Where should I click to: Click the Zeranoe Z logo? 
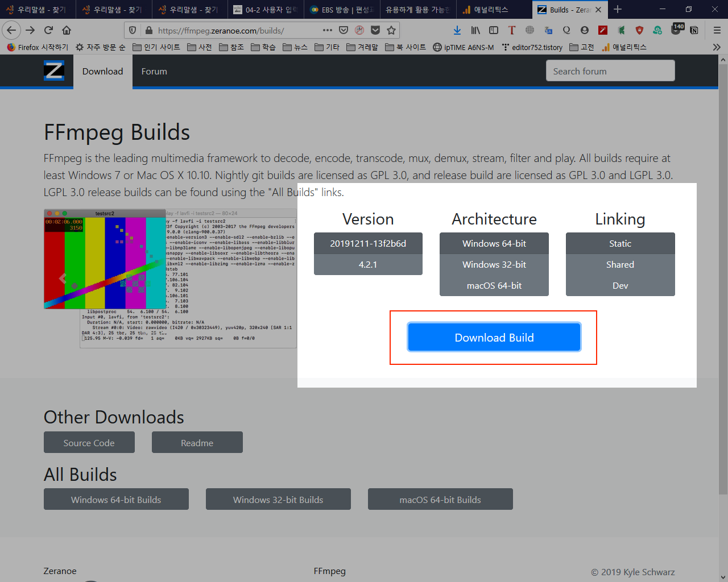coord(54,71)
